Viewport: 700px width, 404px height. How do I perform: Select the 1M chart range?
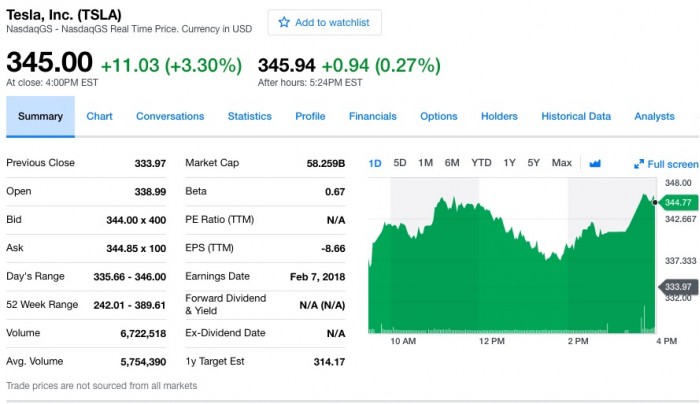click(425, 163)
